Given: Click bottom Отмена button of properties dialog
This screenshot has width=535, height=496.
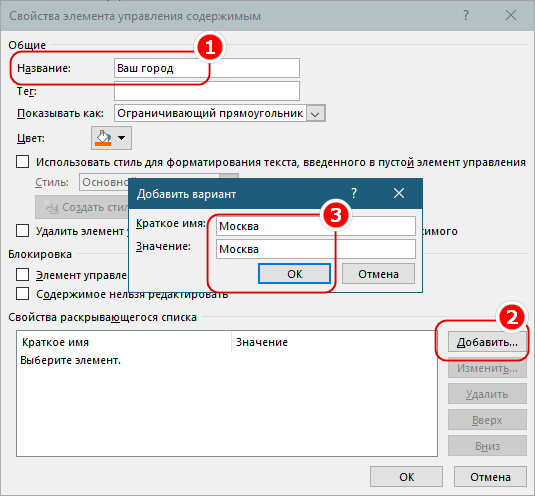Looking at the screenshot, I should pyautogui.click(x=490, y=477).
